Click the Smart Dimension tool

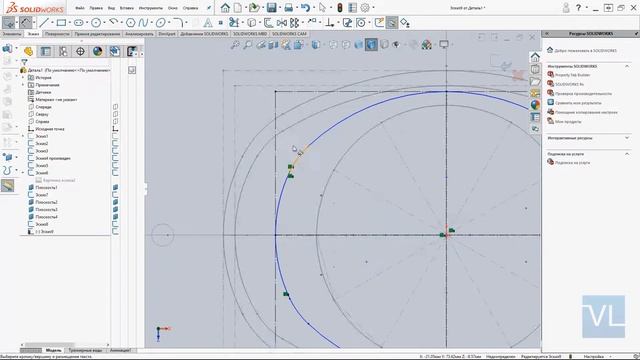click(x=25, y=22)
